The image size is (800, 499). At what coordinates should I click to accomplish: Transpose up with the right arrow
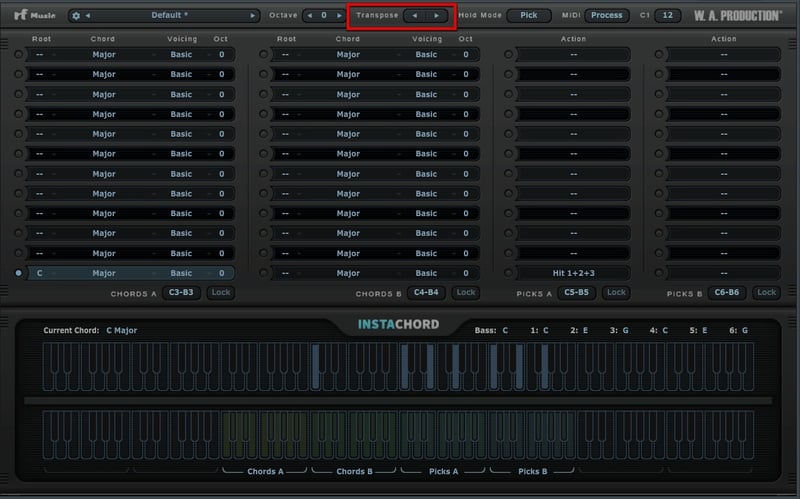436,16
